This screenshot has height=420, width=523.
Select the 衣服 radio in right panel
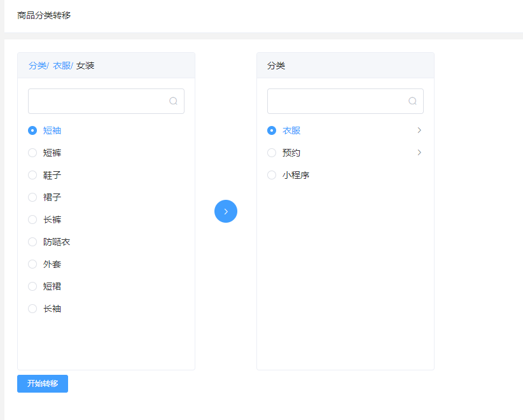(x=272, y=130)
